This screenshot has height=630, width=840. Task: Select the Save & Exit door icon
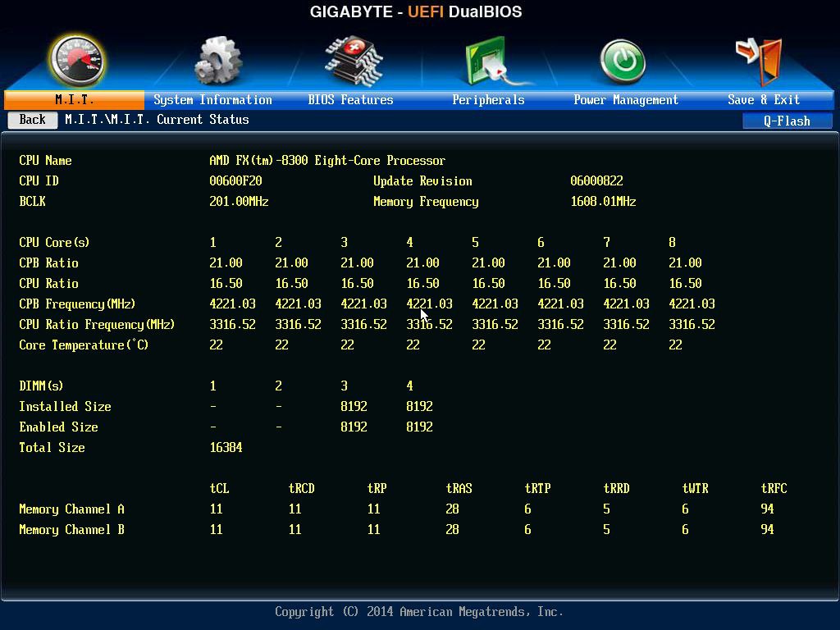(x=760, y=61)
